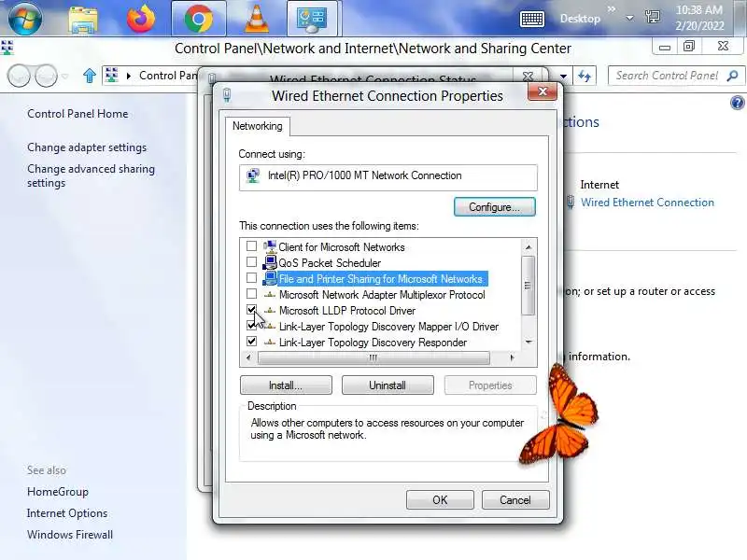Click the Properties dialog title ethernet icon
Screen dimensions: 747x560
(227, 95)
